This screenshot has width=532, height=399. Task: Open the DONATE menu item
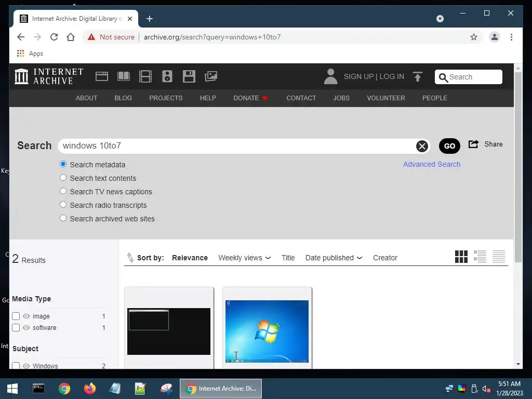(x=250, y=98)
